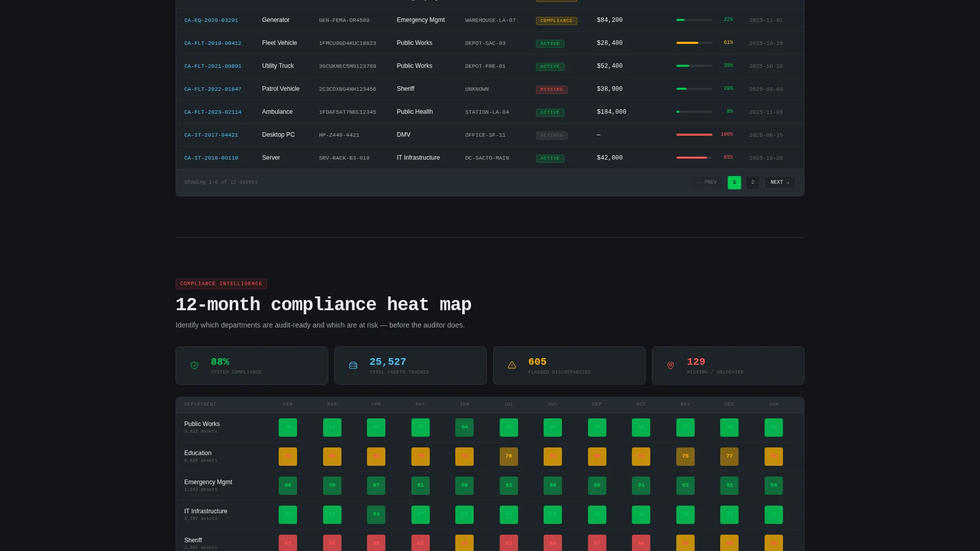The width and height of the screenshot is (980, 551).
Task: Click the 129 missing / unlocated value
Action: [x=696, y=362]
